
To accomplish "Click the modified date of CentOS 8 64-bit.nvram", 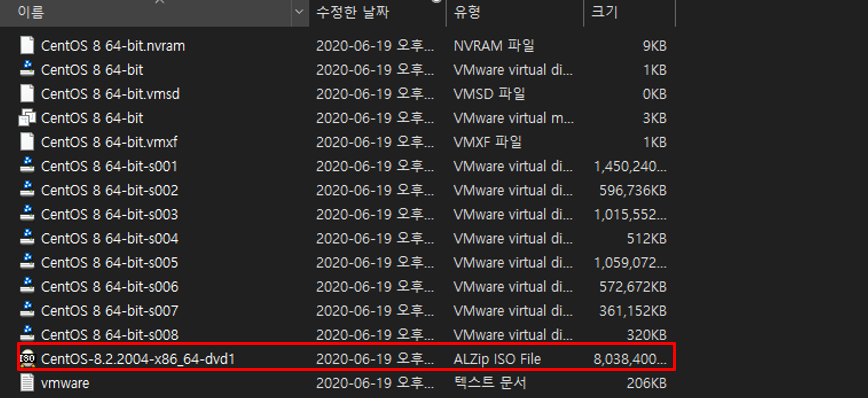I will coord(375,46).
